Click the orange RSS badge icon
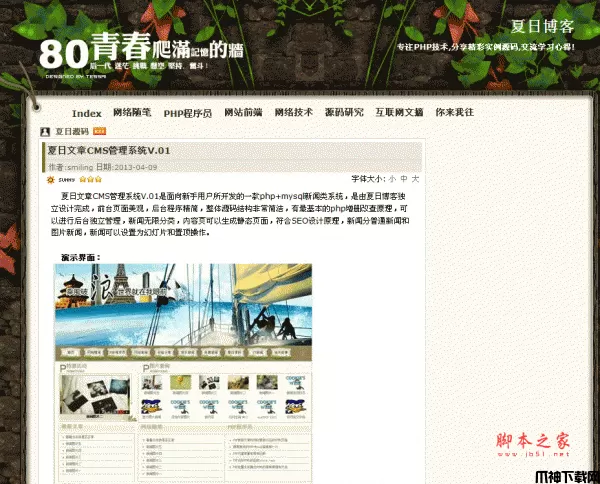 pos(99,131)
